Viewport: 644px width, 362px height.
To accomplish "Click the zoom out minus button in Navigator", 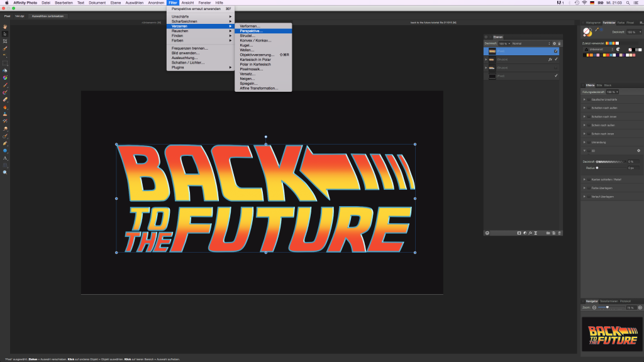I will coord(594,307).
